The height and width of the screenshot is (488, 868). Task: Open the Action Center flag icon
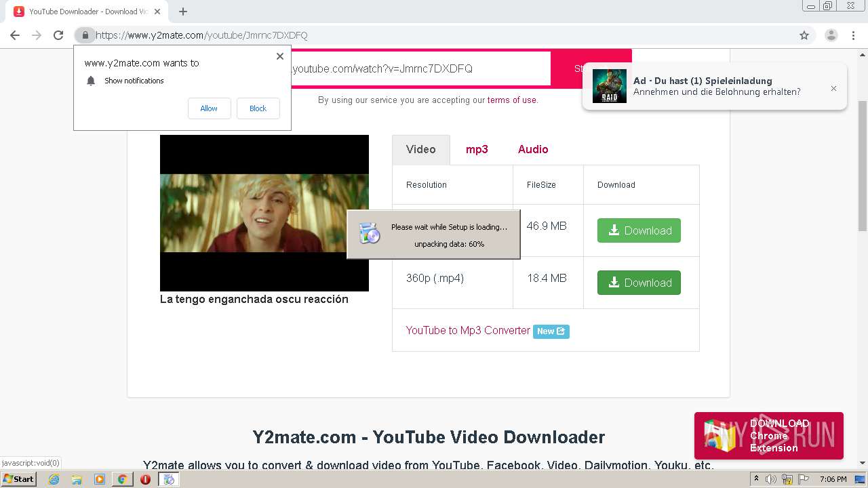coord(803,479)
